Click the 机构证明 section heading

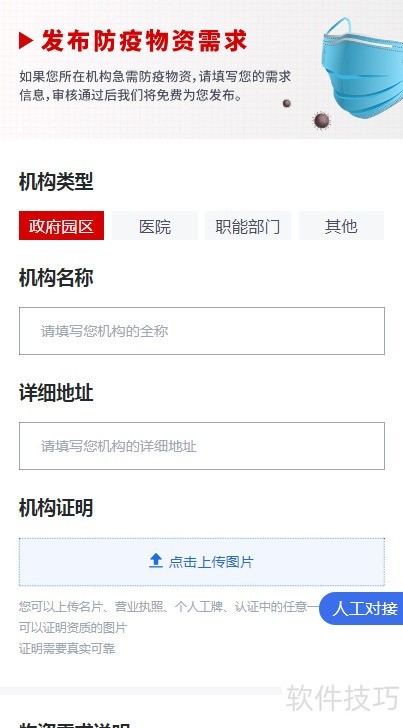click(56, 508)
